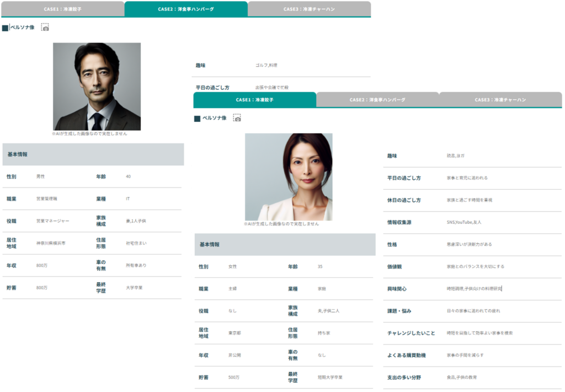Open the CASE1: 冷凍餃子 tab above the male persona

[62, 9]
